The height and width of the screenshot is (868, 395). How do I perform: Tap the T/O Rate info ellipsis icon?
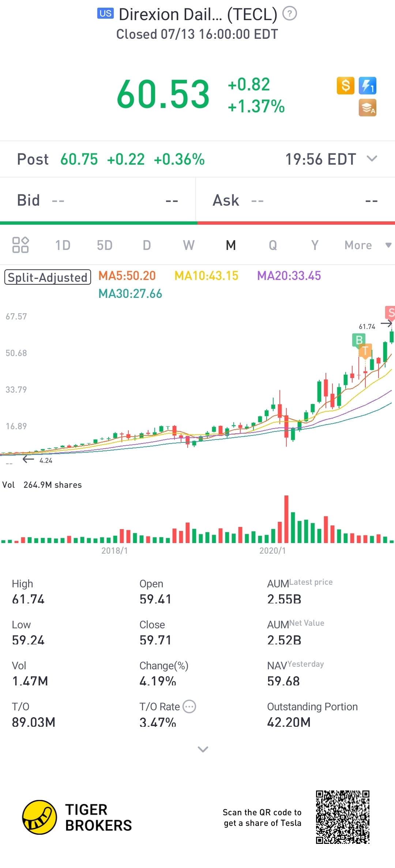pos(189,707)
